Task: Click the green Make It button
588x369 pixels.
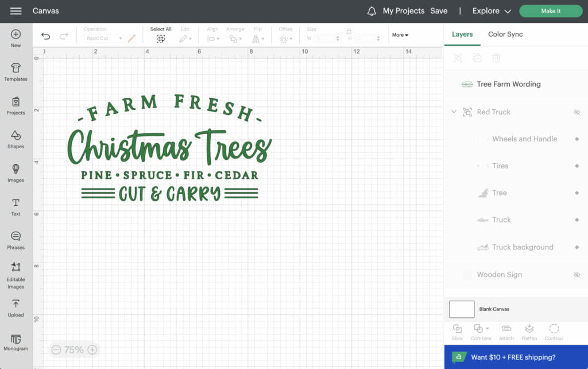Action: 550,10
